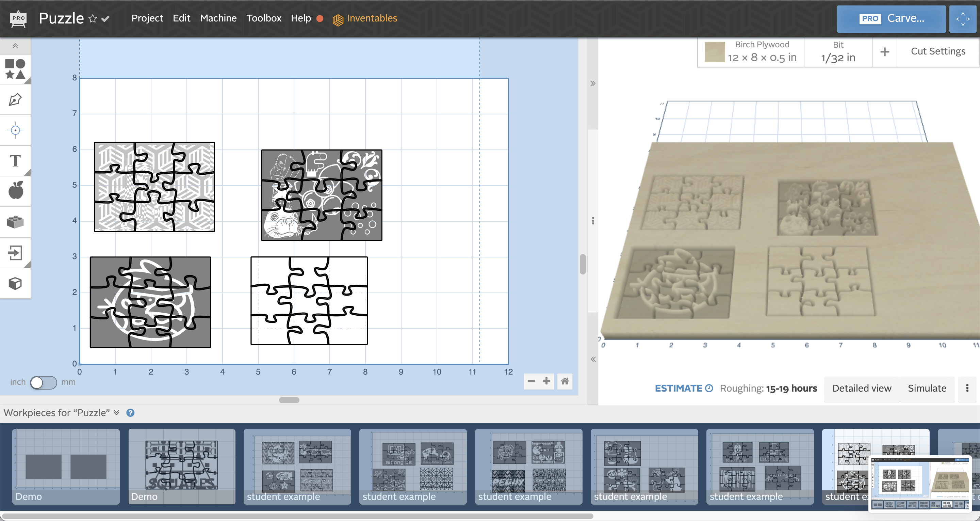
Task: Select the Pen drawing tool
Action: click(x=15, y=100)
